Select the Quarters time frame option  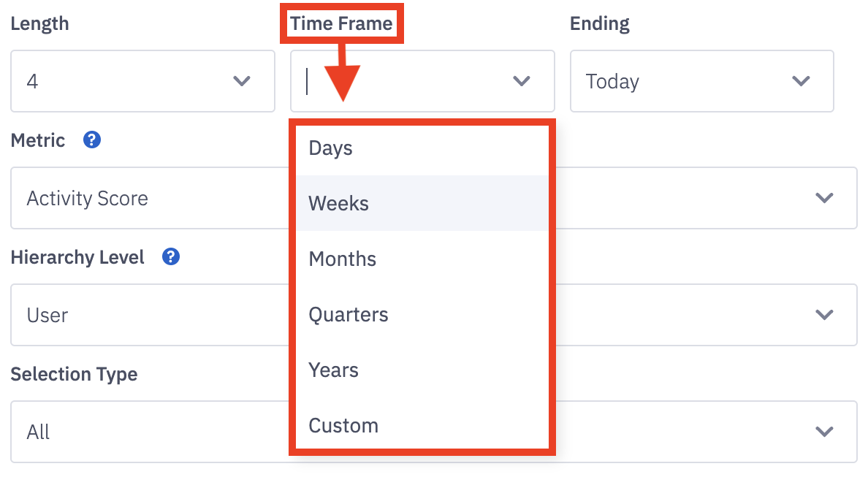[x=422, y=314]
